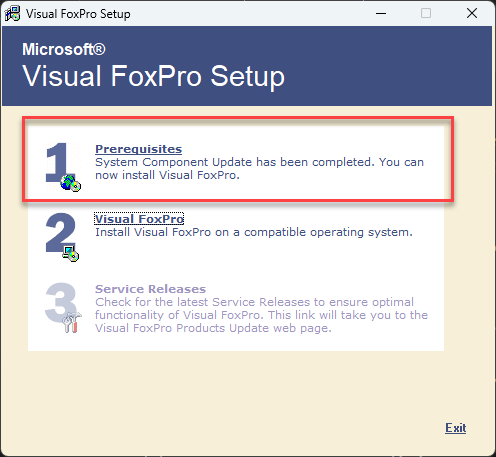
Task: Click the wrench and tools icon beside step 3
Action: tap(72, 322)
